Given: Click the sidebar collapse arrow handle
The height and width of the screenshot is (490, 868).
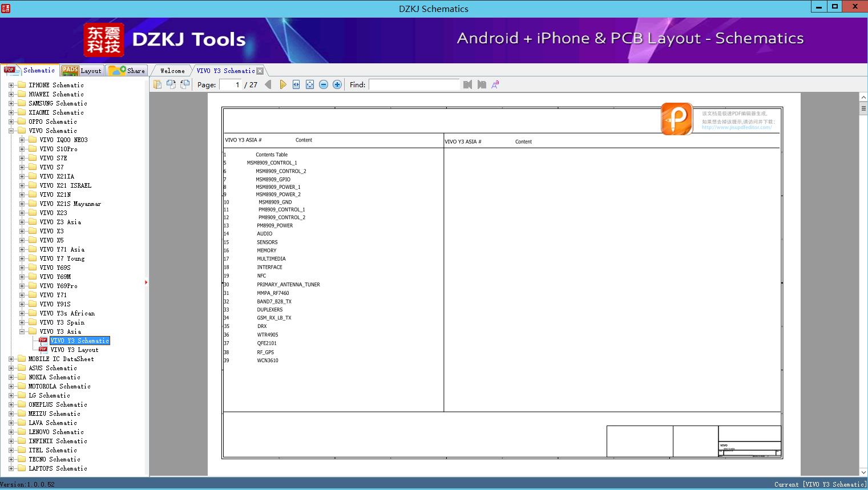Looking at the screenshot, I should click(146, 282).
